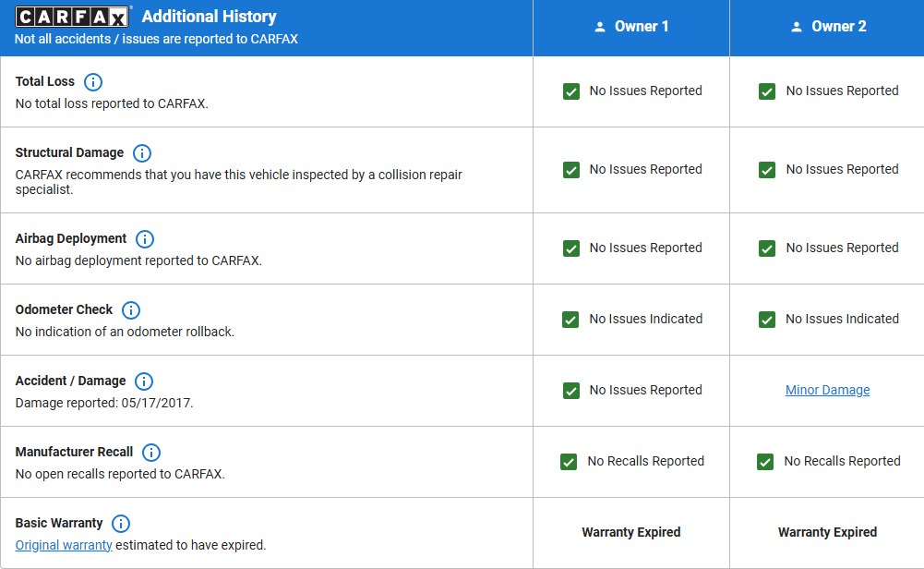The height and width of the screenshot is (569, 924).
Task: Click the Total Loss row title
Action: (x=45, y=81)
